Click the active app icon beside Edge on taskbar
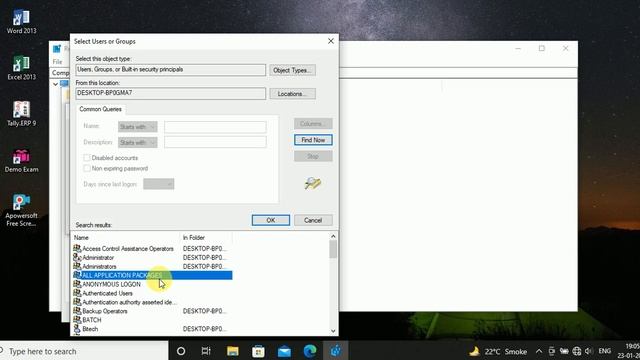640x360 pixels. 336,351
